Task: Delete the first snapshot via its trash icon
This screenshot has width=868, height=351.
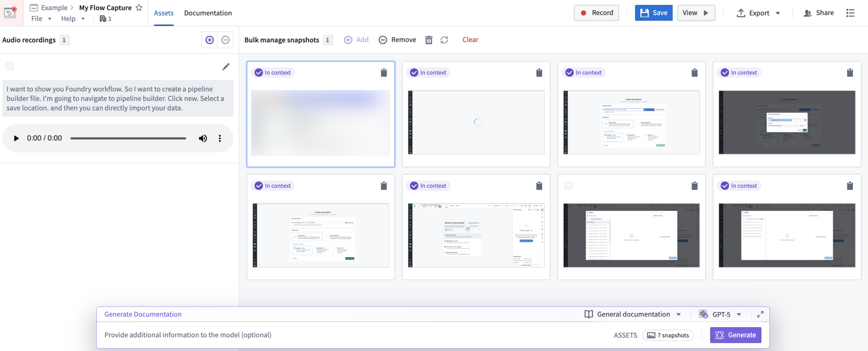Action: [x=383, y=72]
